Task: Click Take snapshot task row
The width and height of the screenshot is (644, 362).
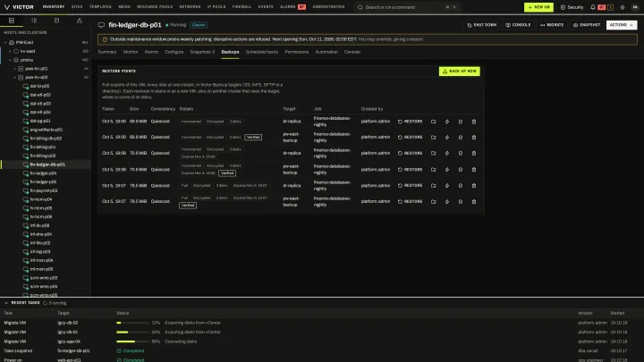Action: pos(322,351)
